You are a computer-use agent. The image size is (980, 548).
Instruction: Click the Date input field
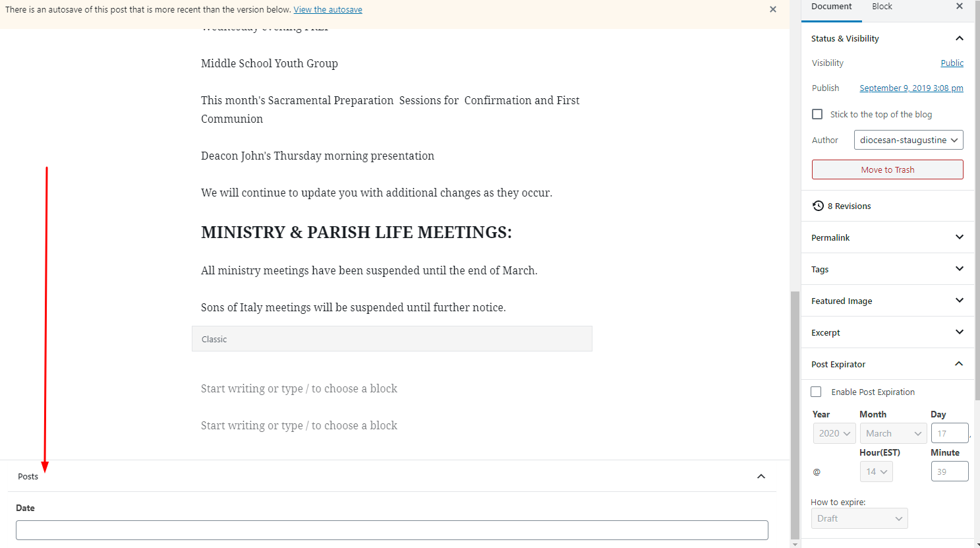(x=391, y=530)
